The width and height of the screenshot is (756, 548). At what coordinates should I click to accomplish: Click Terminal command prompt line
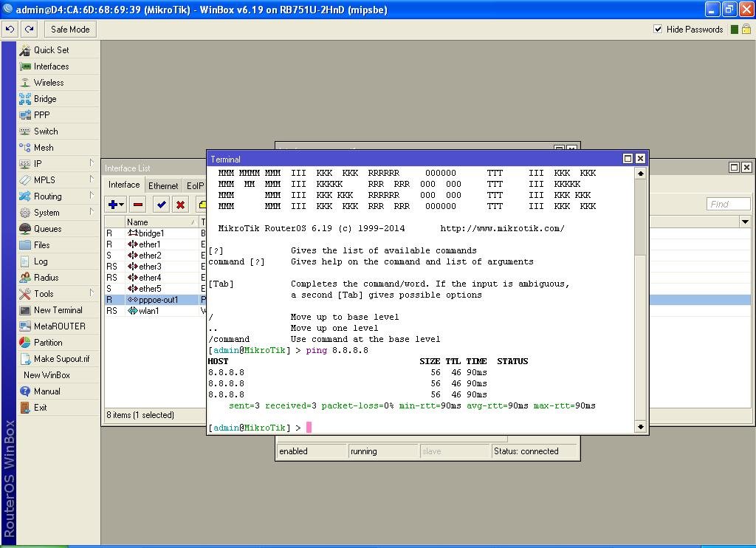[x=421, y=428]
